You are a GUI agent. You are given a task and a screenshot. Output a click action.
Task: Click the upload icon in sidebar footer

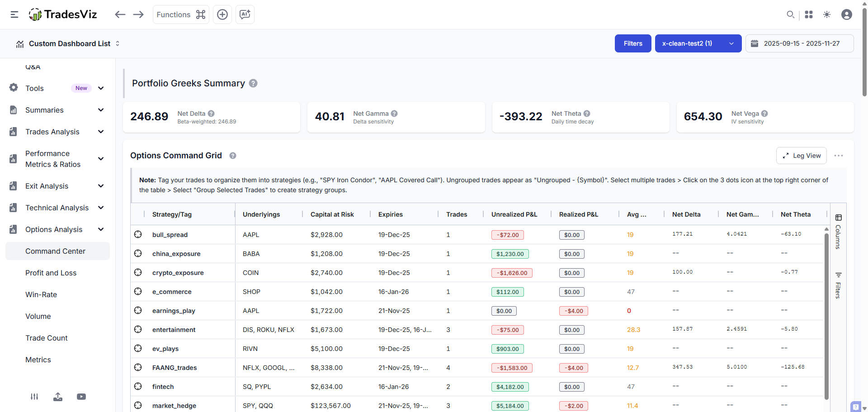tap(58, 397)
